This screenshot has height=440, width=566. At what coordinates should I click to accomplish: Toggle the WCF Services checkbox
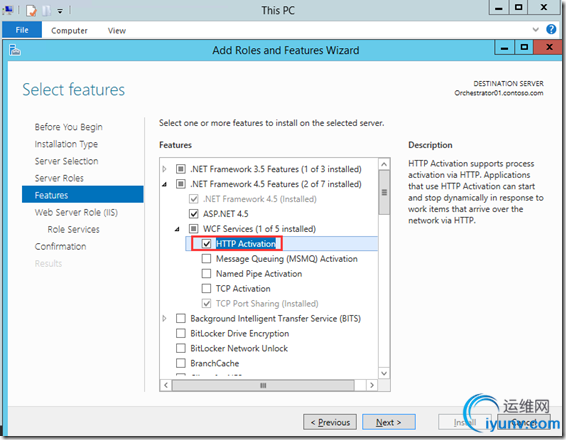[x=194, y=228]
